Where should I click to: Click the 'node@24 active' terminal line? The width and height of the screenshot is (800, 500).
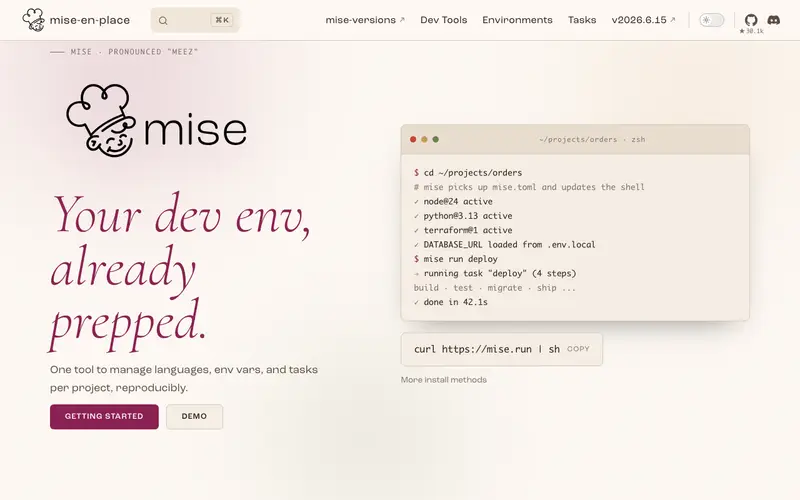[453, 202]
